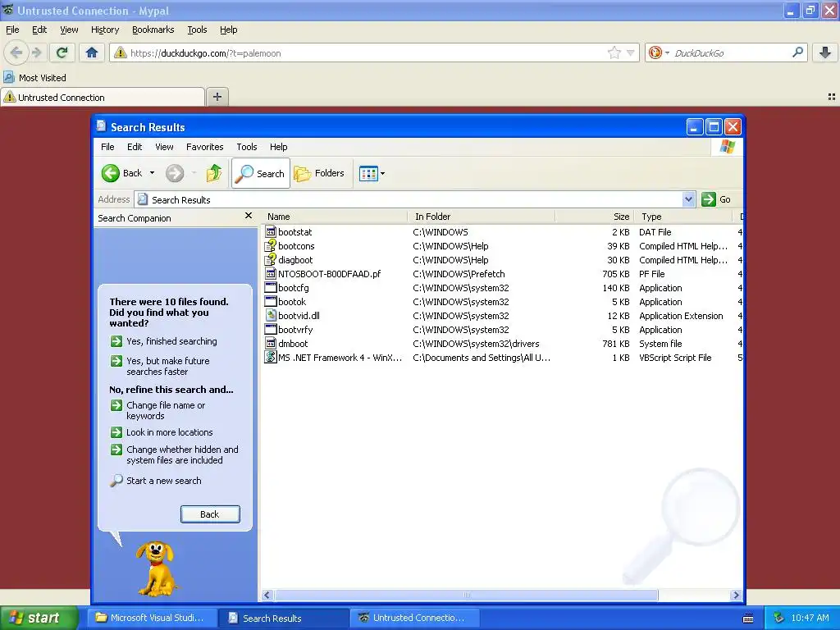The width and height of the screenshot is (840, 630).
Task: Click the scroll right arrow in results
Action: (x=736, y=596)
